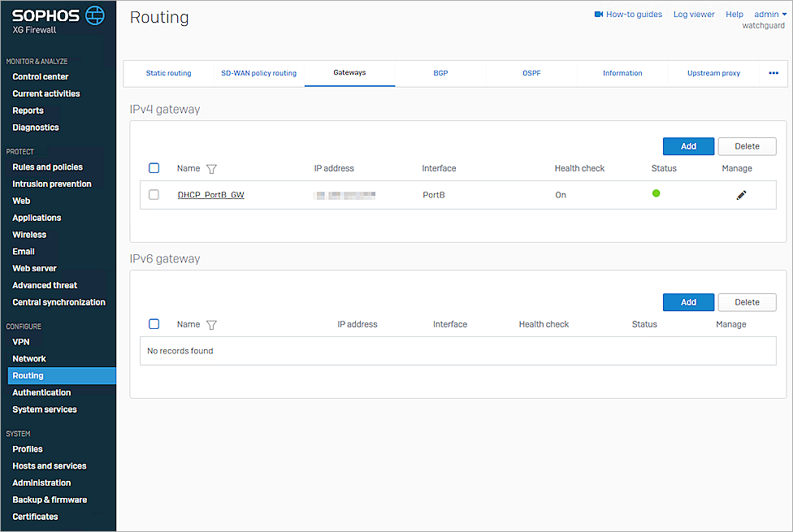Switch to the BGP tab
This screenshot has height=532, width=793.
[440, 72]
